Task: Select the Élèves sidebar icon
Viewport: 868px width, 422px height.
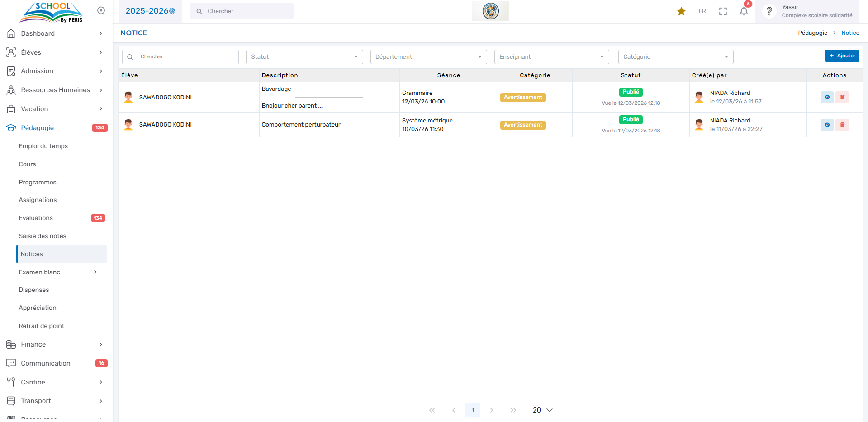Action: 11,52
